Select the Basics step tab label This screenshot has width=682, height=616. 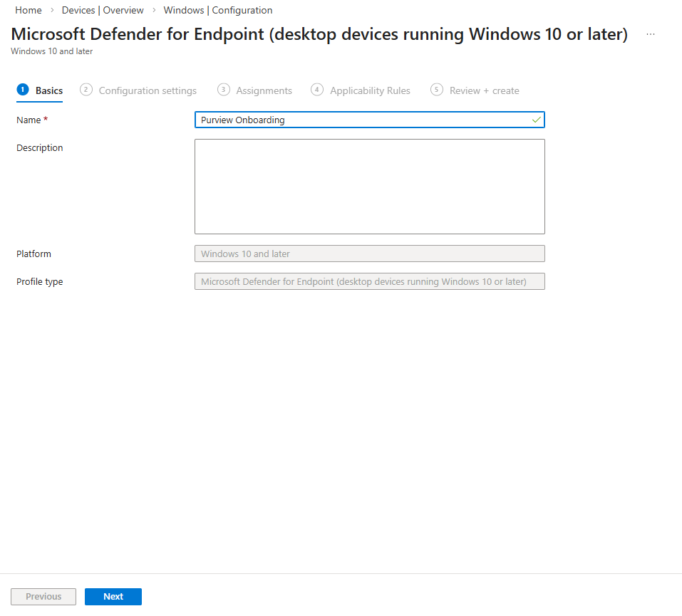pos(49,90)
